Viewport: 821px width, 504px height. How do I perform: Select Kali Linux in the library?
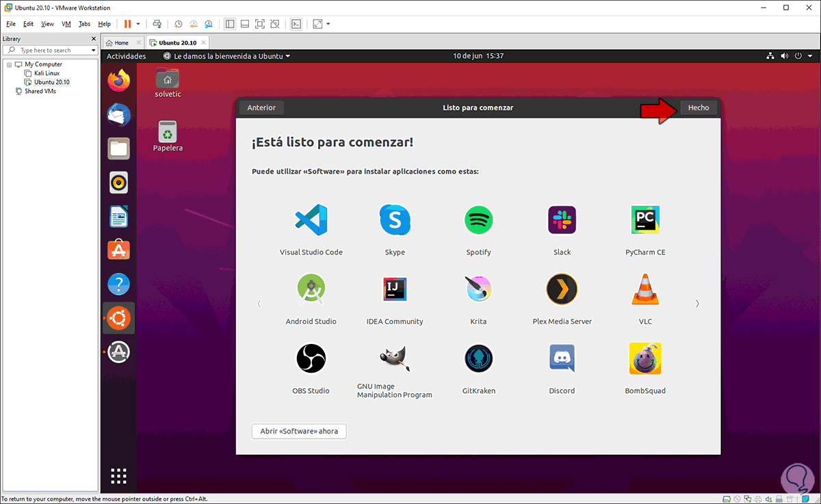click(x=47, y=73)
